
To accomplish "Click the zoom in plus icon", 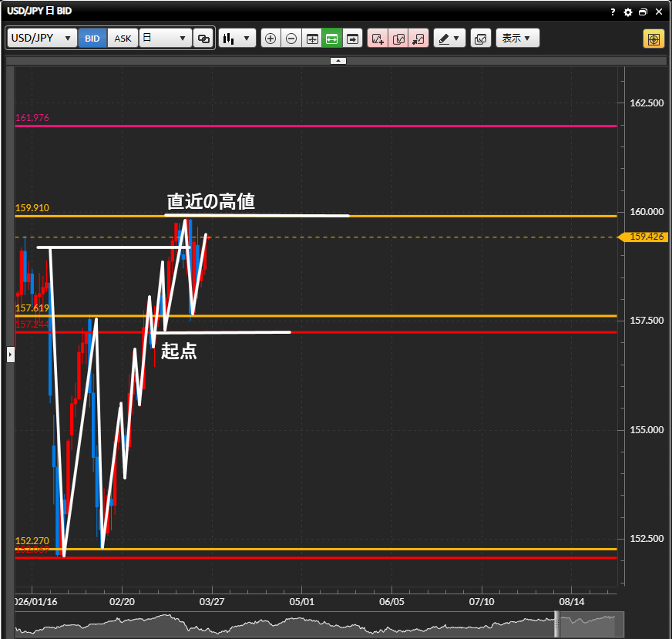I will click(x=270, y=38).
